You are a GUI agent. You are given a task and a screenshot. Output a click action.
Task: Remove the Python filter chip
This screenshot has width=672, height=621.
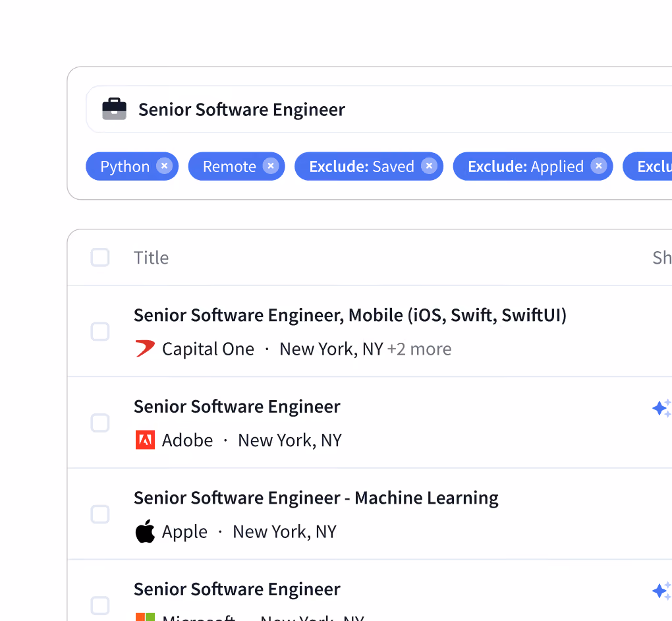(x=164, y=166)
